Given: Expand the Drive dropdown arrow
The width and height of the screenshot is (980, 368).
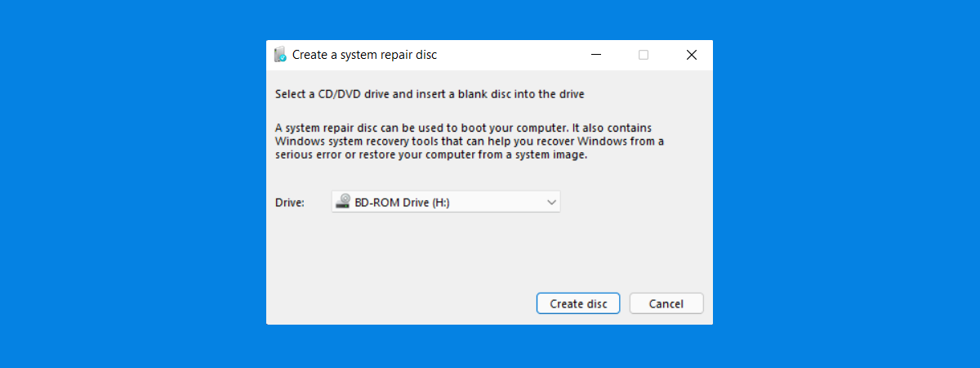Looking at the screenshot, I should click(x=551, y=202).
